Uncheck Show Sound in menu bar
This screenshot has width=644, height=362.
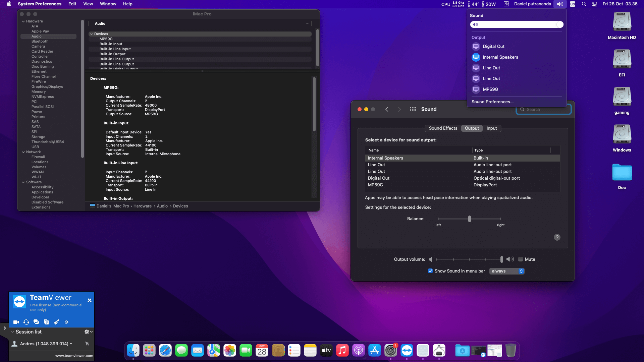tap(430, 271)
